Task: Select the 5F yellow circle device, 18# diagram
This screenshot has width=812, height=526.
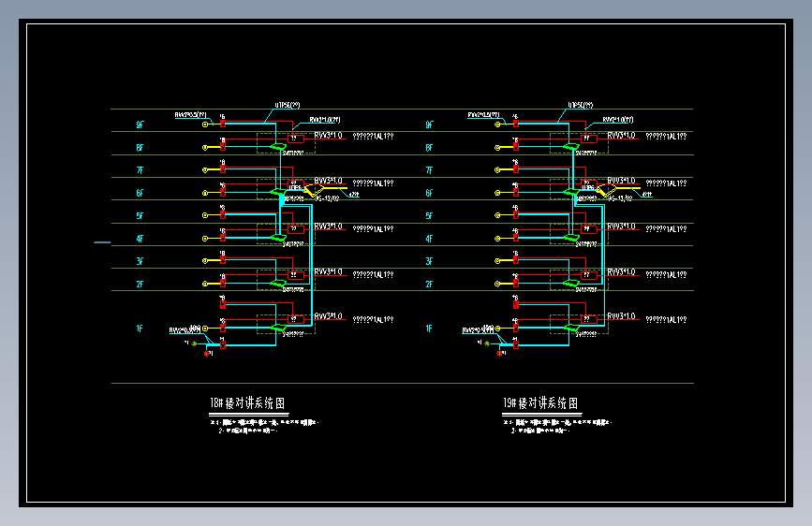Action: click(205, 215)
